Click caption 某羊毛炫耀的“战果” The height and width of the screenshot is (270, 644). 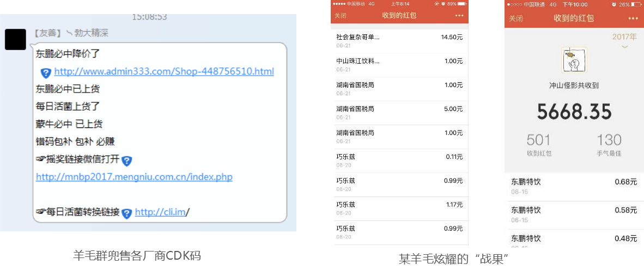point(454,259)
